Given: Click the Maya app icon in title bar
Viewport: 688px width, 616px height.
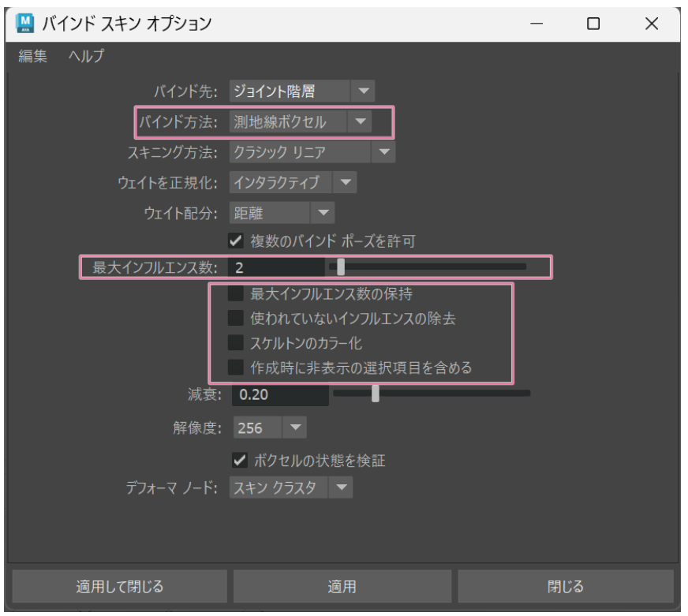Looking at the screenshot, I should point(20,24).
